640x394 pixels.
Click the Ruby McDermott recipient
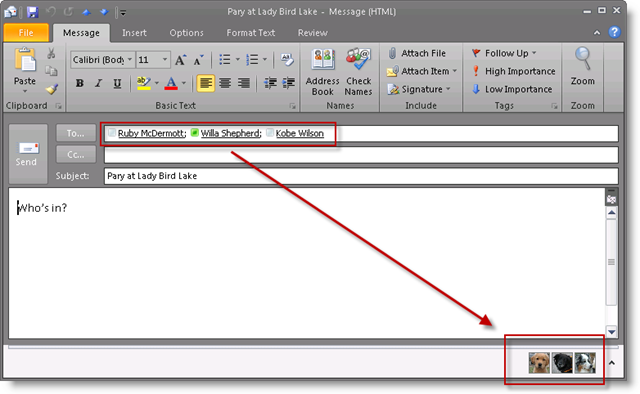151,134
